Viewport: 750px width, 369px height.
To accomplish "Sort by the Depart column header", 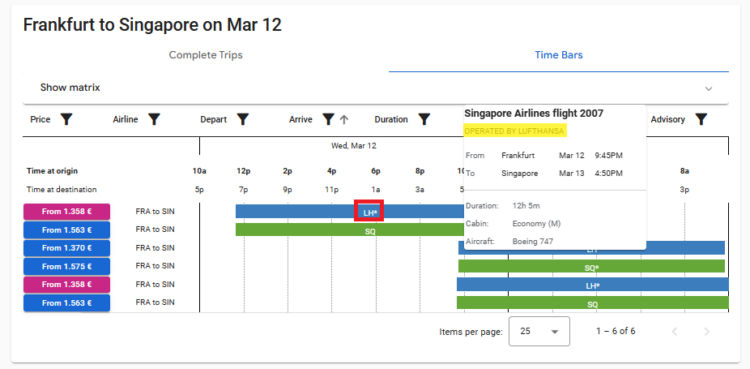I will click(x=213, y=120).
